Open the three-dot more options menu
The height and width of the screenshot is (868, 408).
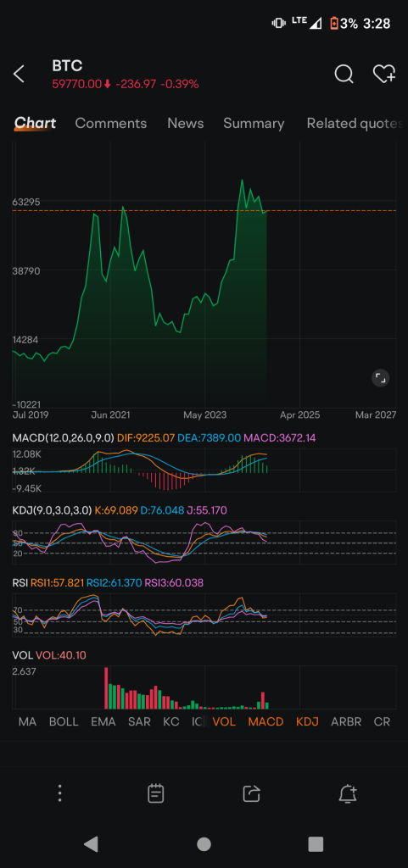tap(59, 793)
